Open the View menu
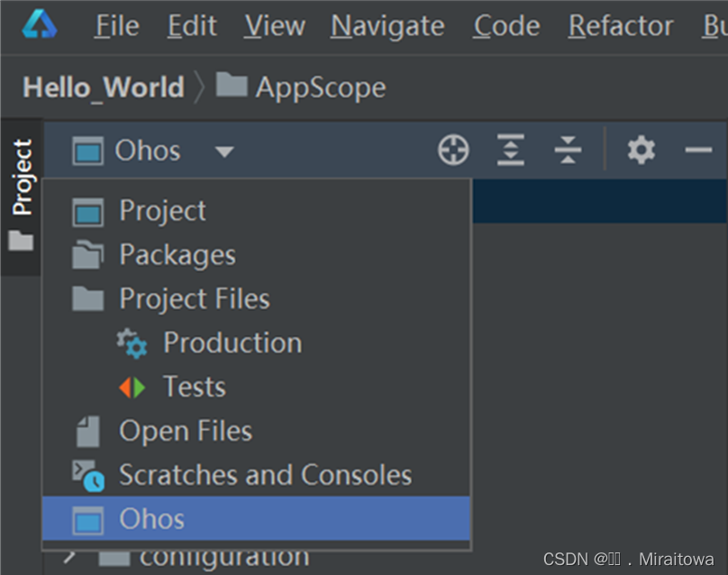Screen dimensions: 728x575 (x=275, y=25)
